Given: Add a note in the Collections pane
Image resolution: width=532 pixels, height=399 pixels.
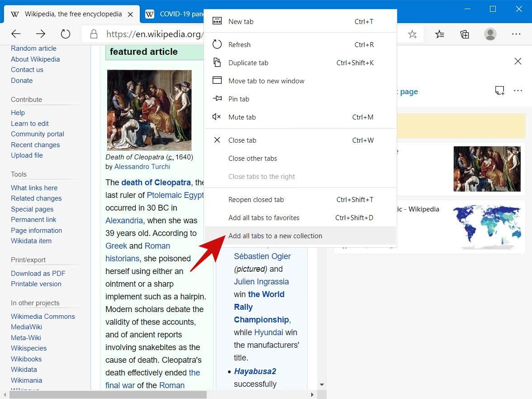Looking at the screenshot, I should point(499,90).
